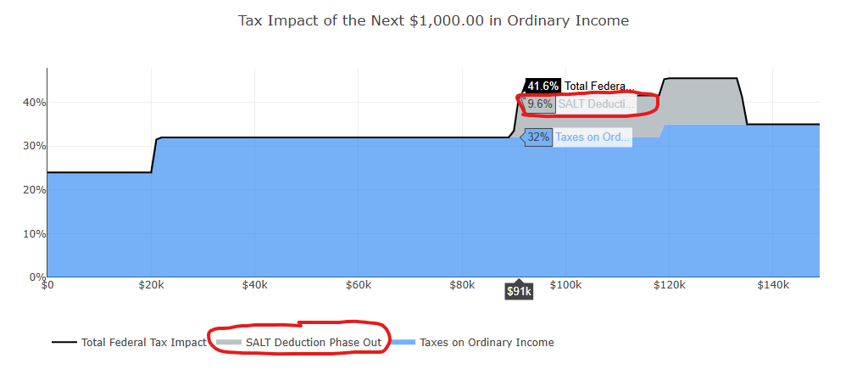Click the 32% Taxes on Ordinary tooltip

578,137
